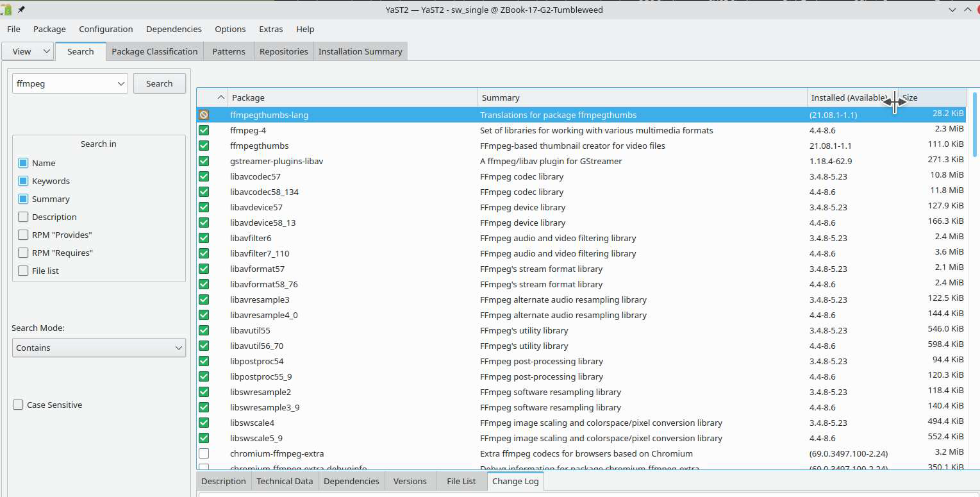Screen dimensions: 980x497
Task: Click the status icon of libswresample2
Action: tap(204, 392)
